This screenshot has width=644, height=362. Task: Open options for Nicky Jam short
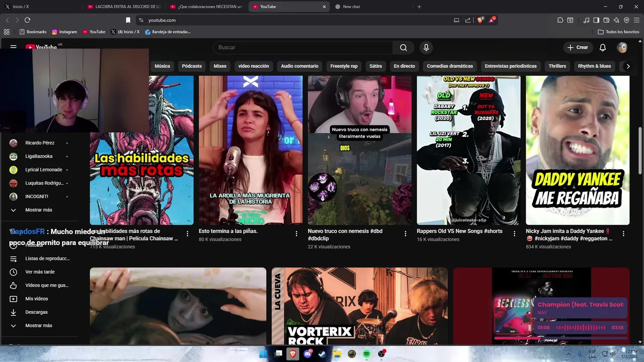tap(623, 234)
